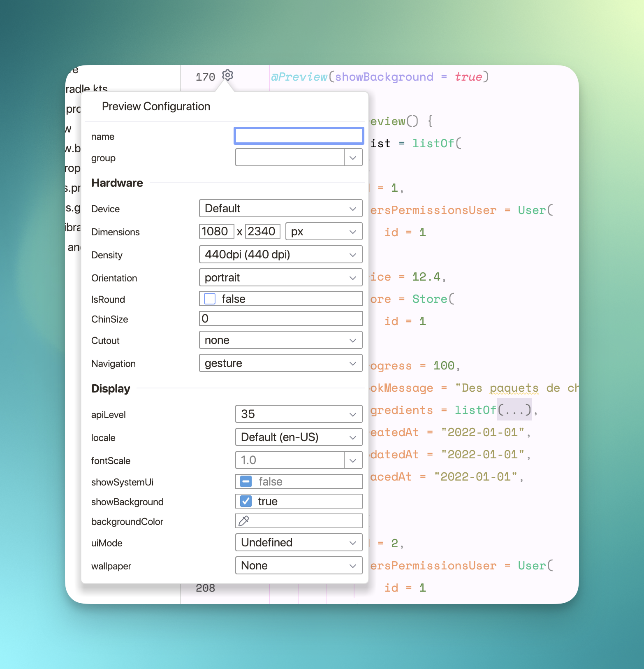The height and width of the screenshot is (669, 644).
Task: Expand the uiMode dropdown
Action: pyautogui.click(x=298, y=542)
